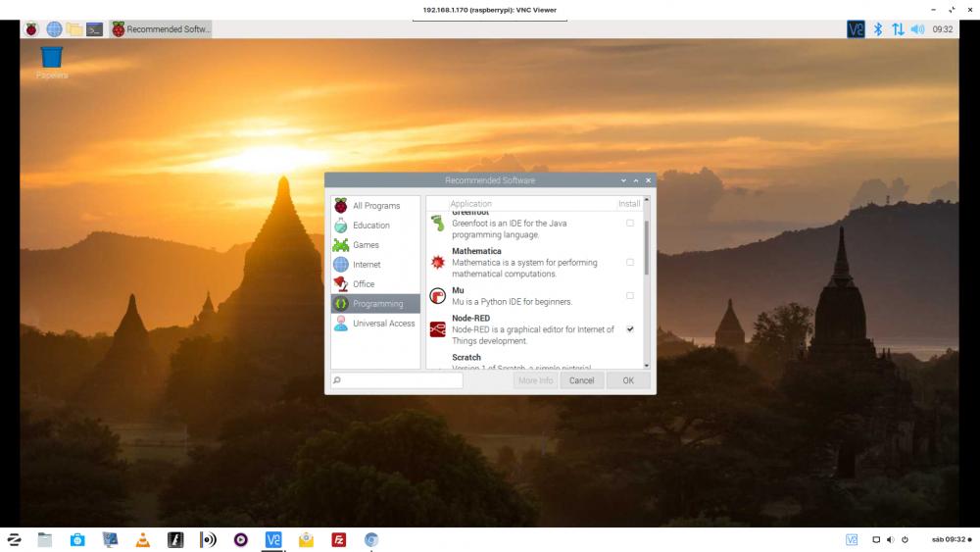This screenshot has height=552, width=980.
Task: Click the Games invader icon
Action: [x=341, y=245]
